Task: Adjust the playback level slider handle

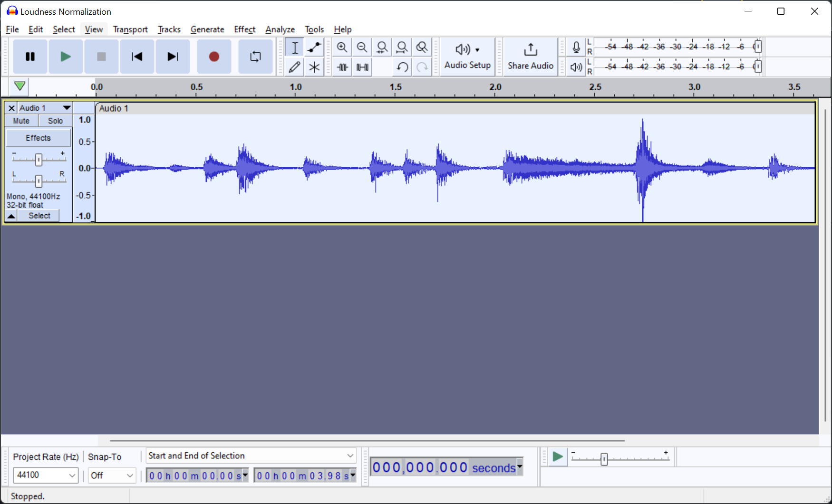Action: pos(758,67)
